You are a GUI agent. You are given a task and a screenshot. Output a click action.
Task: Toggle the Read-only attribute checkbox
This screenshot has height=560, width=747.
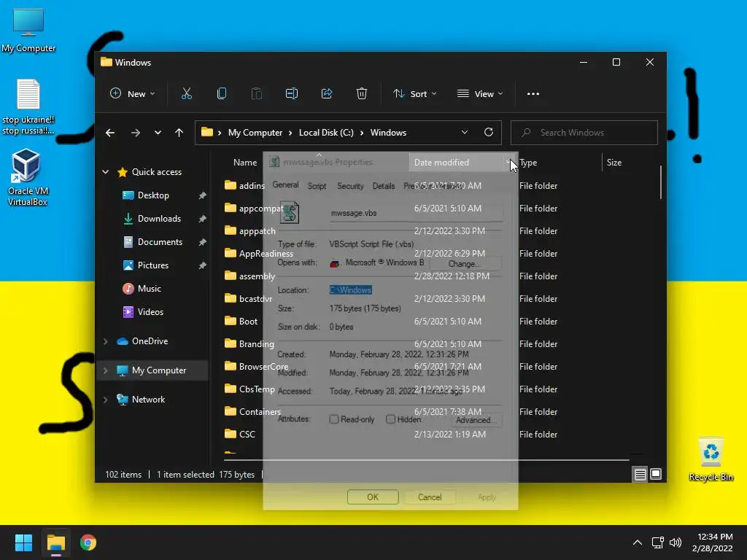334,419
